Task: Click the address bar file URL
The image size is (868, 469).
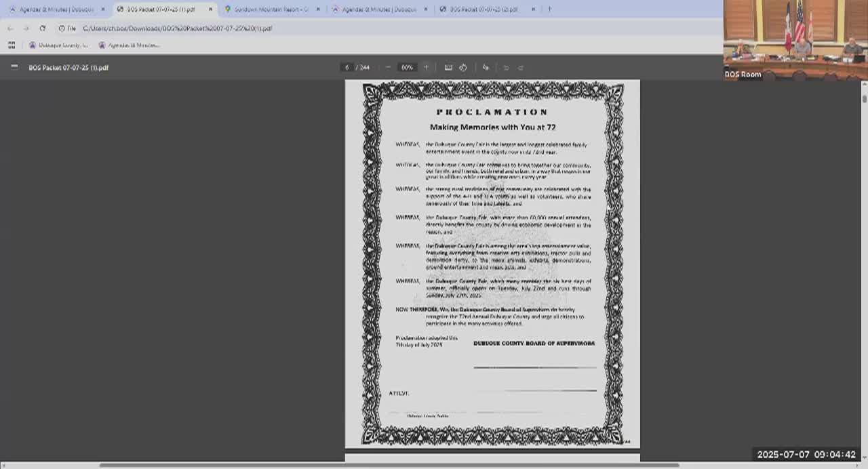Action: (x=177, y=28)
